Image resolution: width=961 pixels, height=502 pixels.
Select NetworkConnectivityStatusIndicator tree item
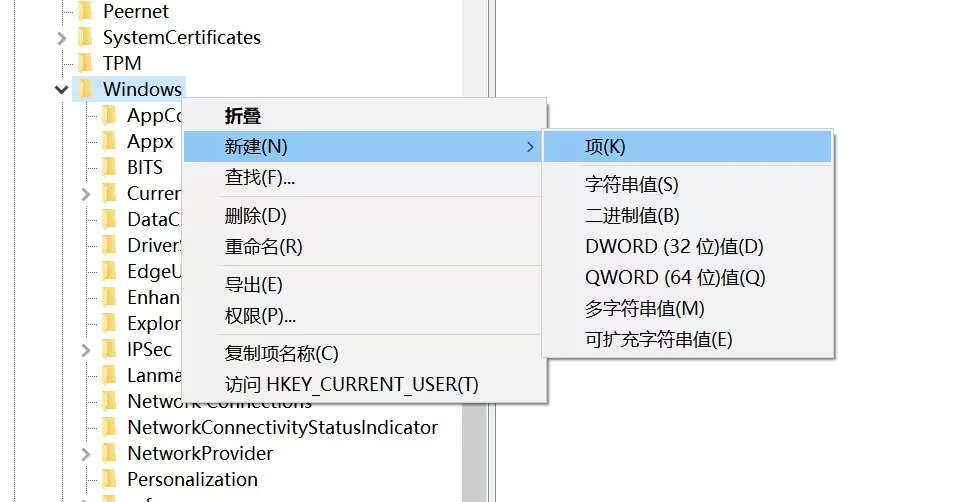(283, 427)
